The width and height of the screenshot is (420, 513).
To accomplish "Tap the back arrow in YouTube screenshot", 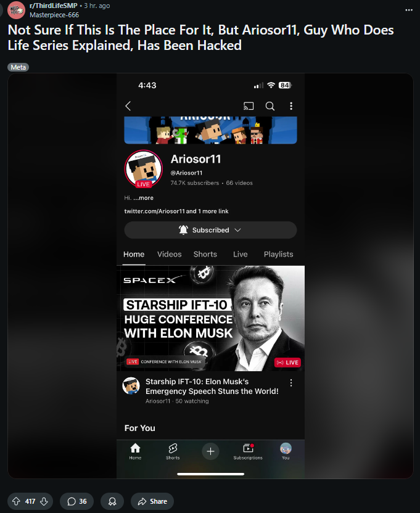I will click(x=128, y=106).
